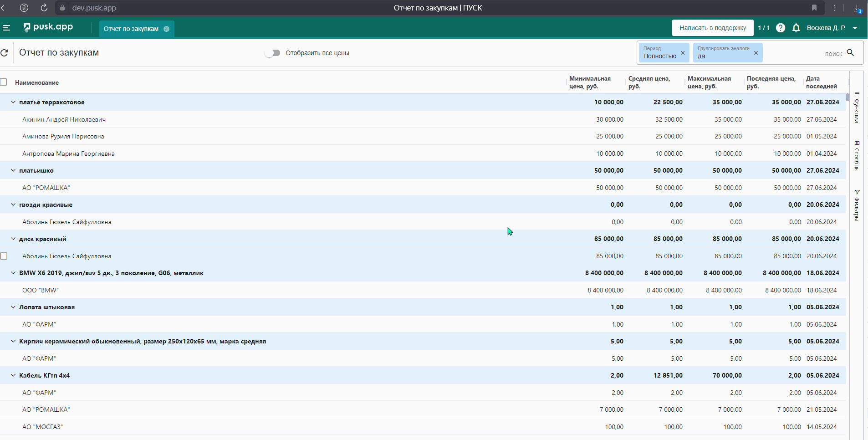Image resolution: width=868 pixels, height=440 pixels.
Task: Collapse the платье терракотовое group
Action: (13, 102)
